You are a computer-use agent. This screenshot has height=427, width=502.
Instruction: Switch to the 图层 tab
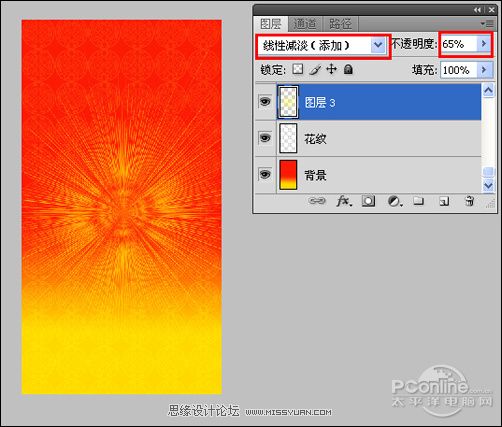(271, 24)
